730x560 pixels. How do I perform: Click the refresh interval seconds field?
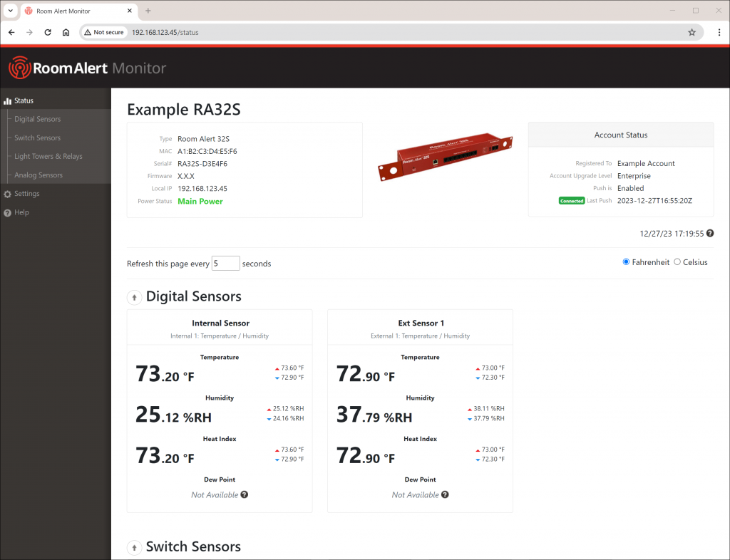click(225, 264)
